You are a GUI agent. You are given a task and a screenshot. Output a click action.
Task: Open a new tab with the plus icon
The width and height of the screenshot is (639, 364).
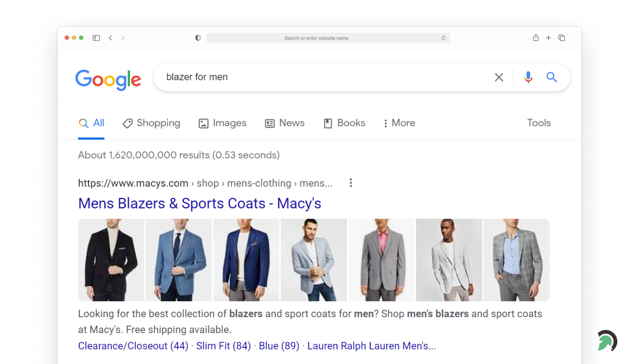coord(548,38)
